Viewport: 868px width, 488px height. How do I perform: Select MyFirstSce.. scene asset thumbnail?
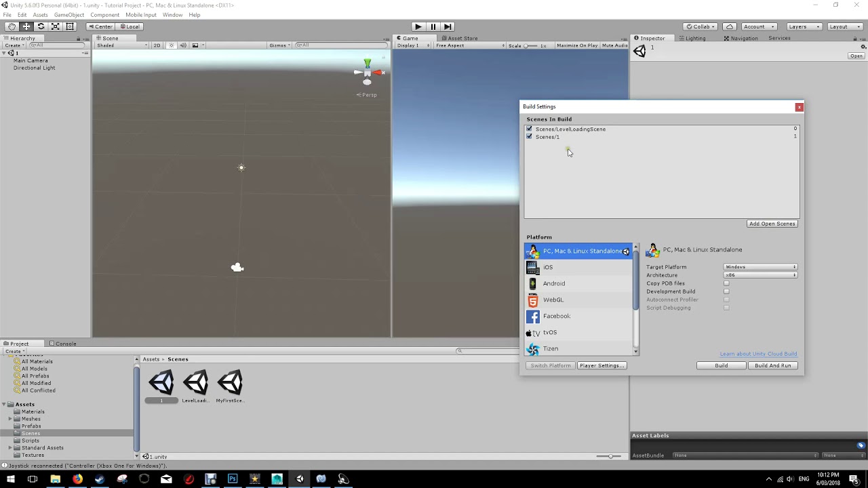230,386
